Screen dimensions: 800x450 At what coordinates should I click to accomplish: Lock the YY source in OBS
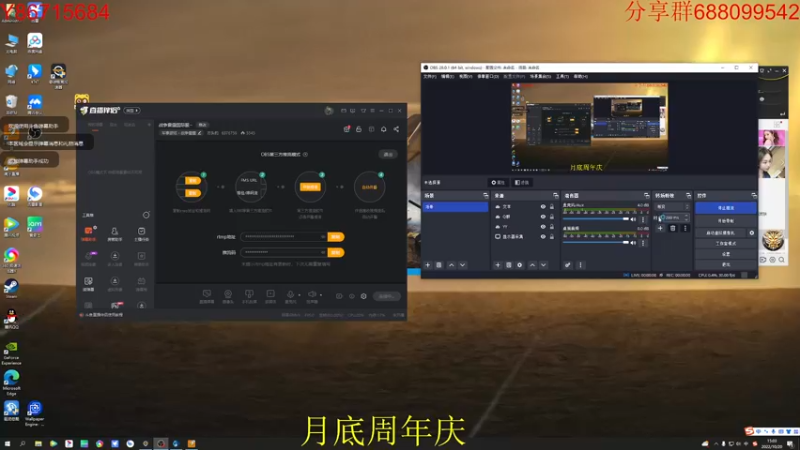[552, 227]
